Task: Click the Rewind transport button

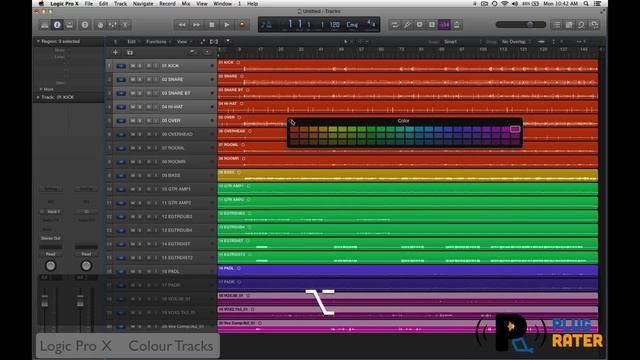Action: (182, 25)
